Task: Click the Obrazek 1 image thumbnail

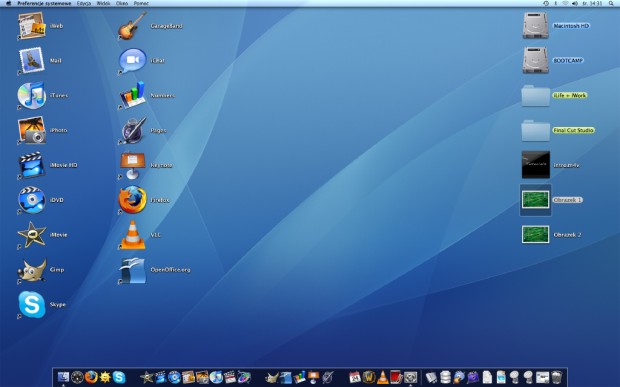Action: tap(535, 200)
